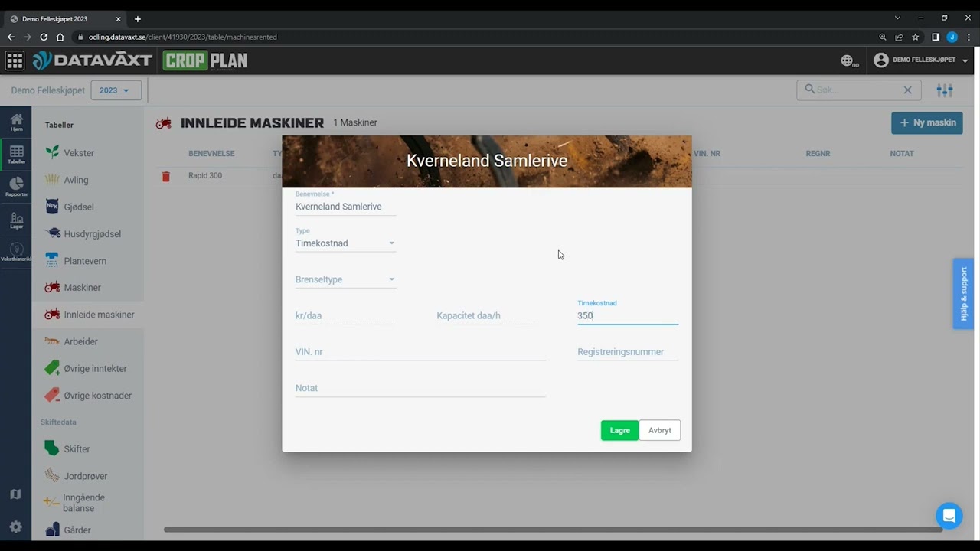Click the Benevnelse input field
The height and width of the screenshot is (551, 980).
point(345,207)
